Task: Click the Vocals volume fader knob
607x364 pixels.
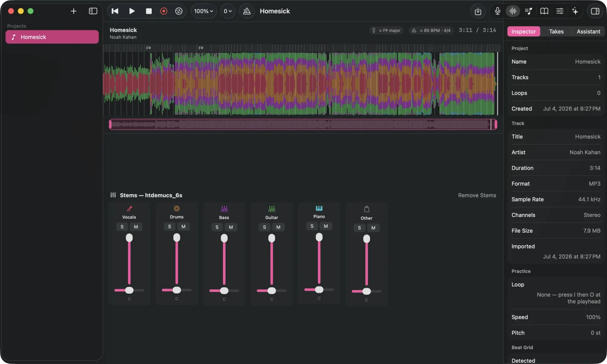Action: [129, 238]
